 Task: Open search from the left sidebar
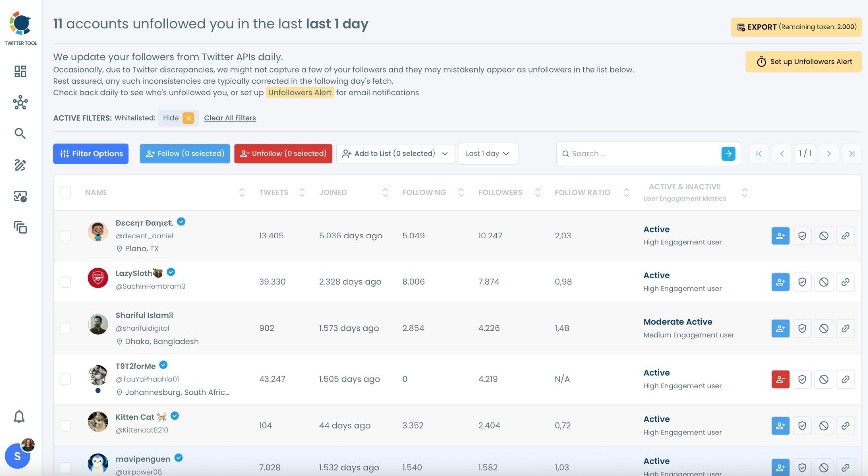(20, 133)
